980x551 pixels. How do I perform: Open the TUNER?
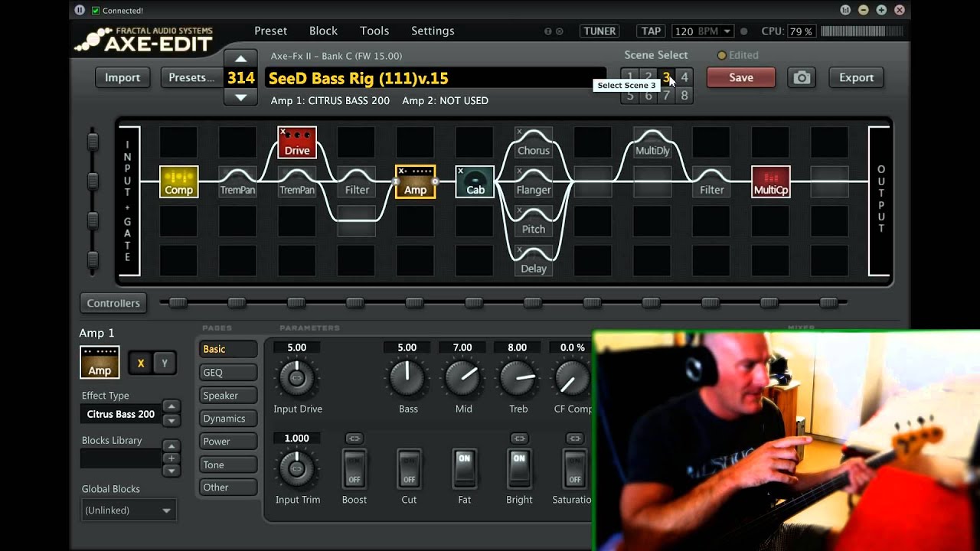tap(599, 31)
